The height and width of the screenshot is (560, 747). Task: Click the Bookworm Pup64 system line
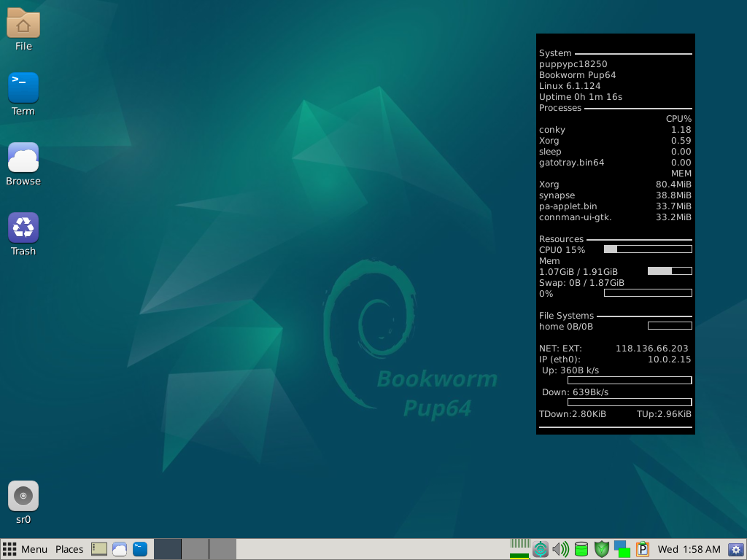point(578,75)
